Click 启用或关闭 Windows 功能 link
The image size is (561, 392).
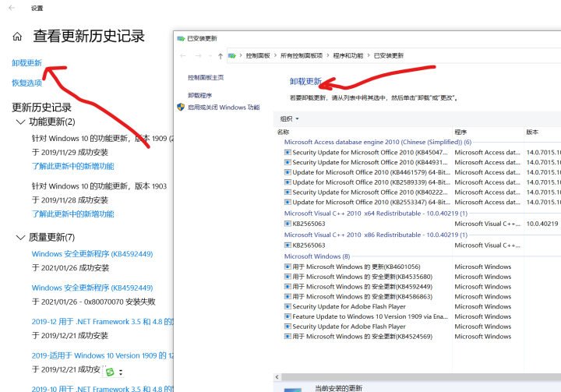coord(224,107)
